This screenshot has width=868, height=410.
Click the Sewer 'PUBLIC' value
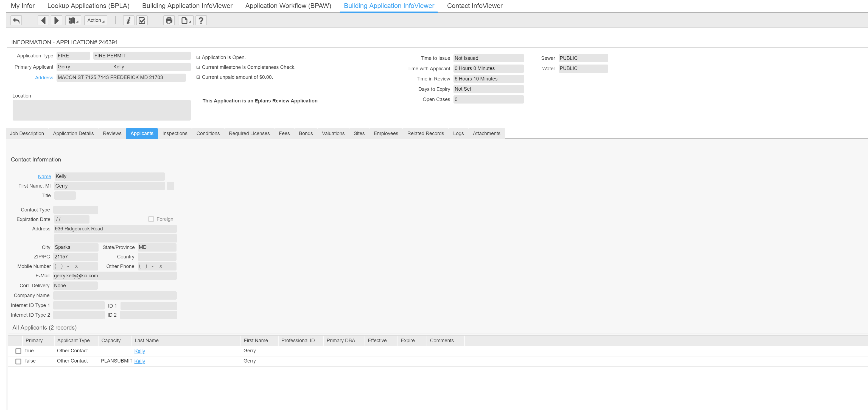click(x=583, y=58)
